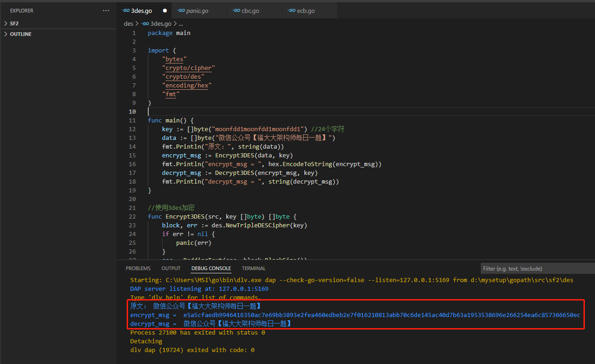
Task: Click the "crypto/des" import link
Action: tap(183, 77)
